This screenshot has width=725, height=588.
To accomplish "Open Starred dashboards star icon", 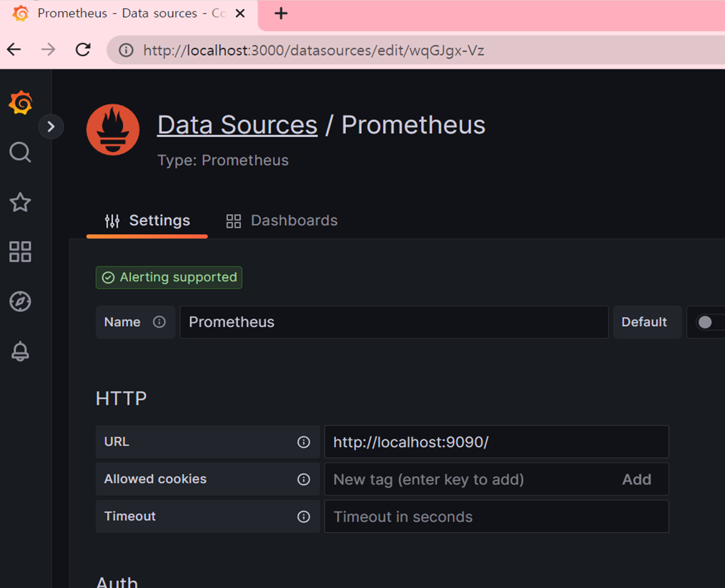I will coord(20,202).
